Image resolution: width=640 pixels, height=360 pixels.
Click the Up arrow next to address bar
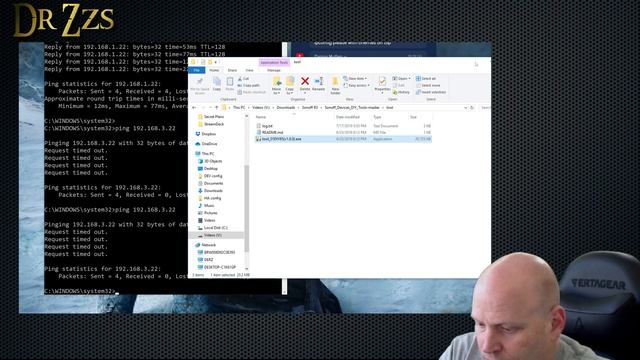(x=216, y=107)
